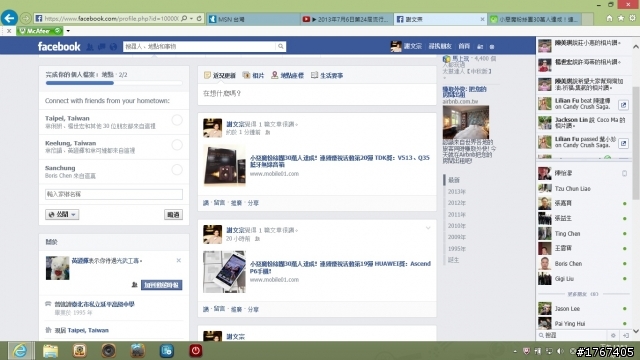Open the chat options gear icon
640x360 pixels.
click(613, 335)
